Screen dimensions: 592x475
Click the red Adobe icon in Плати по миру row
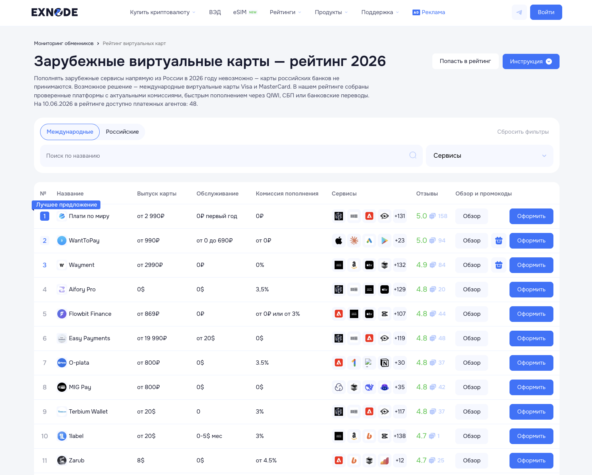pyautogui.click(x=369, y=216)
